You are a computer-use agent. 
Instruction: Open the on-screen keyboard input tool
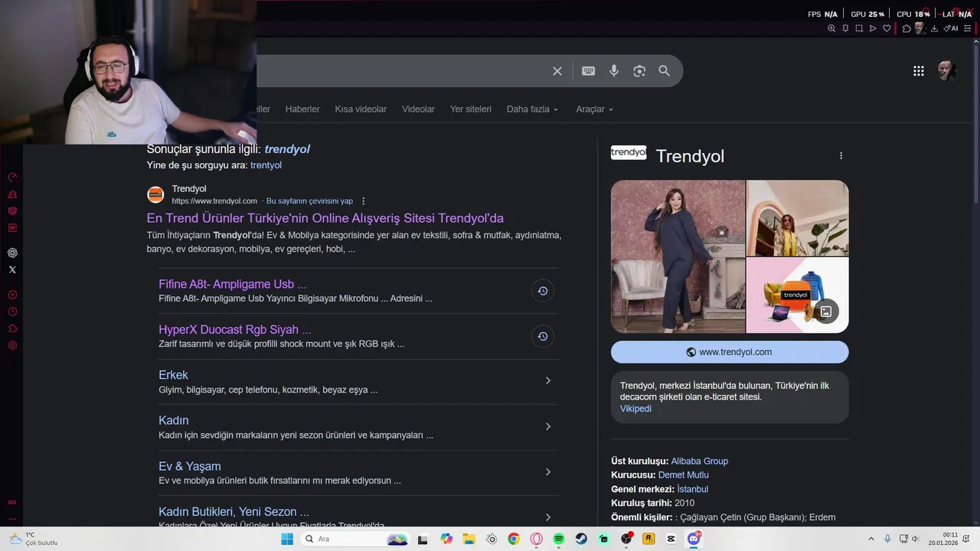point(588,71)
